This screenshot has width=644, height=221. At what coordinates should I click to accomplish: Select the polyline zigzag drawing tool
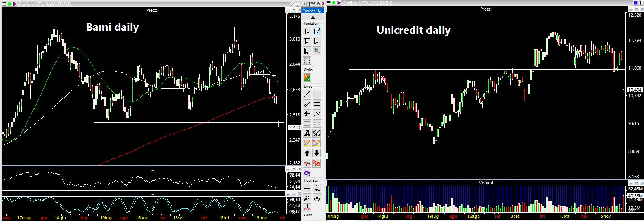tap(317, 114)
